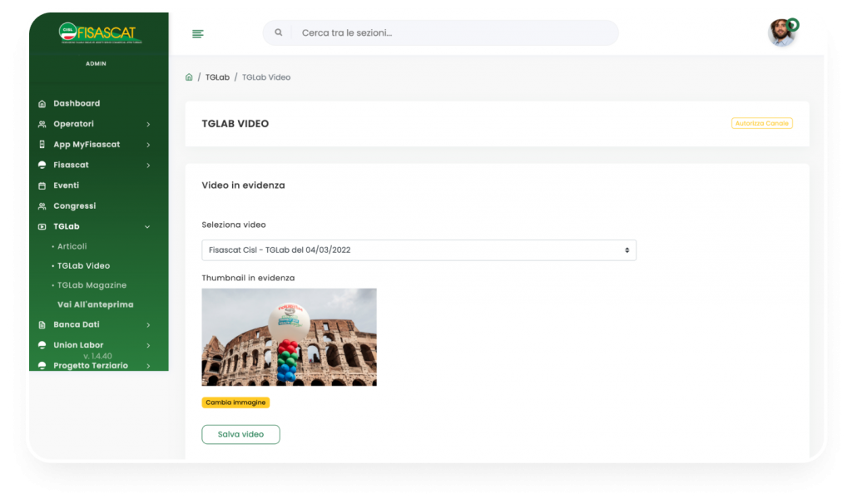Click the Autorizza Canale button
852x504 pixels.
click(761, 123)
